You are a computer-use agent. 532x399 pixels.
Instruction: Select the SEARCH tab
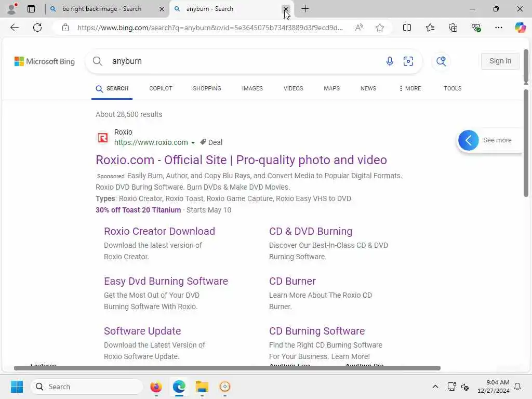(x=112, y=88)
